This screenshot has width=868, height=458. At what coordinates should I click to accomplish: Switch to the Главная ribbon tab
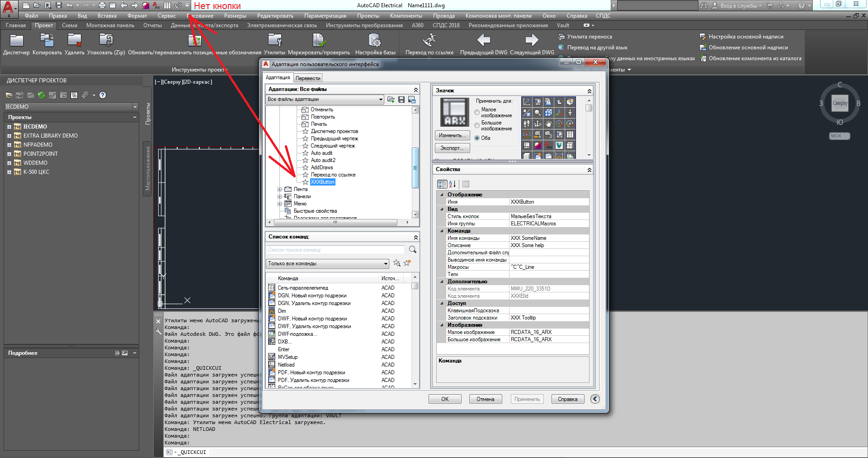tap(16, 25)
